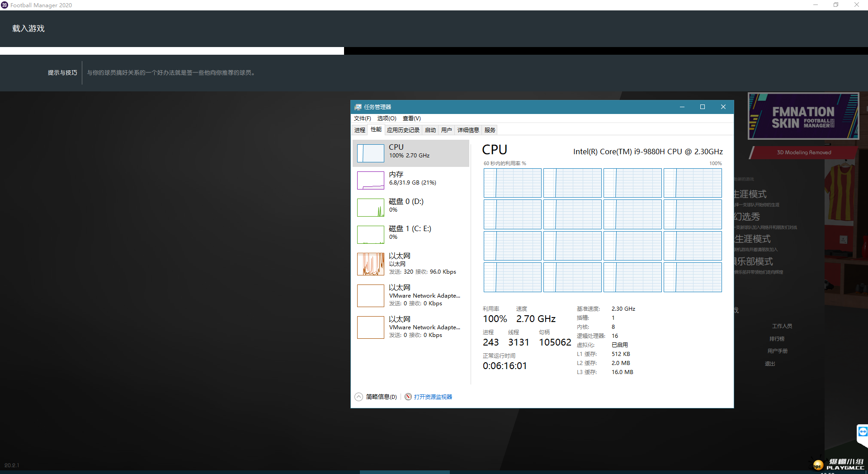Click the 打开资源监视器 link
The image size is (868, 474).
(x=433, y=397)
